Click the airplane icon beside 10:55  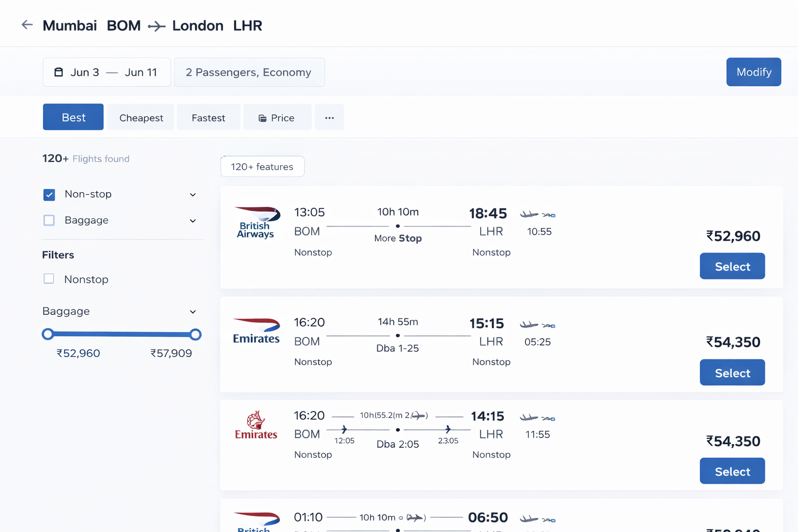[x=529, y=213]
